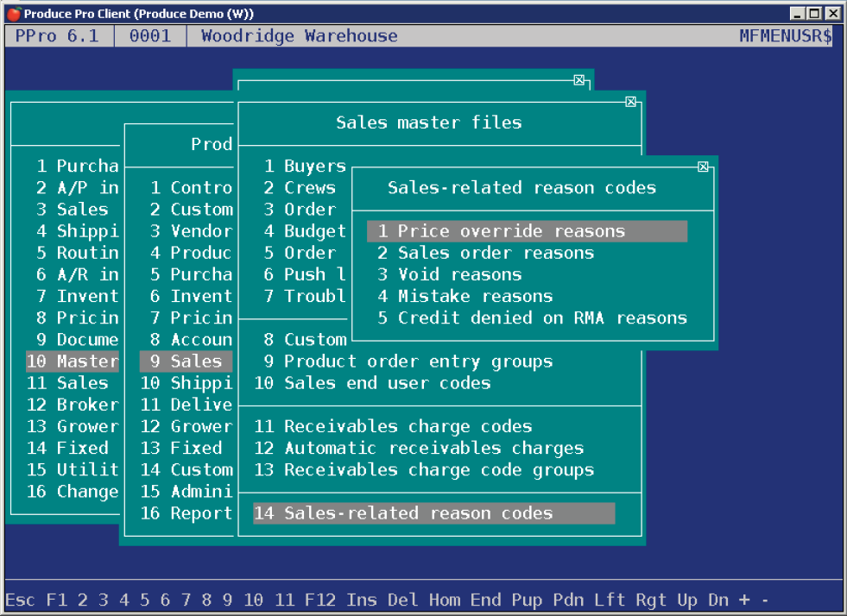Screen dimensions: 847x616
Task: Open Automatic receivables charges
Action: [x=419, y=448]
